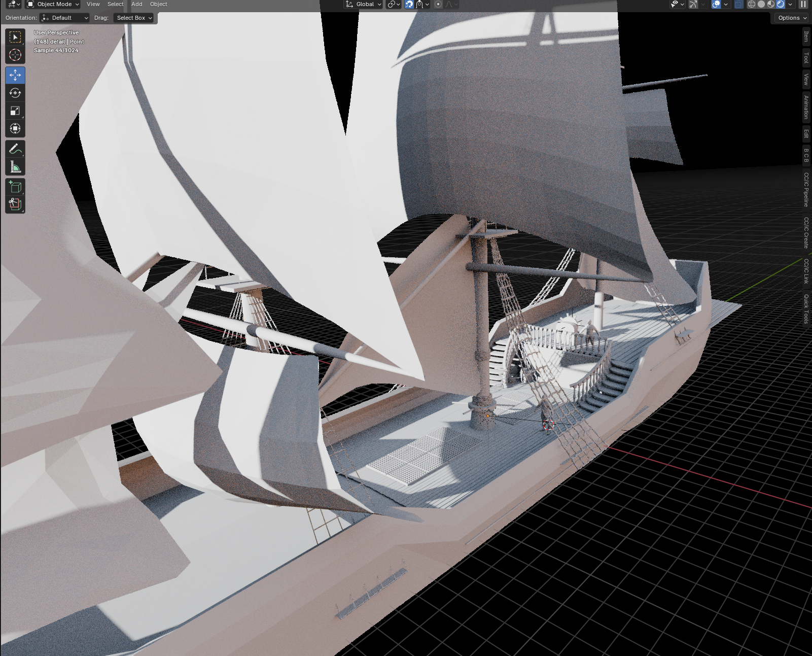The width and height of the screenshot is (812, 656).
Task: Open the Add menu
Action: pos(137,5)
